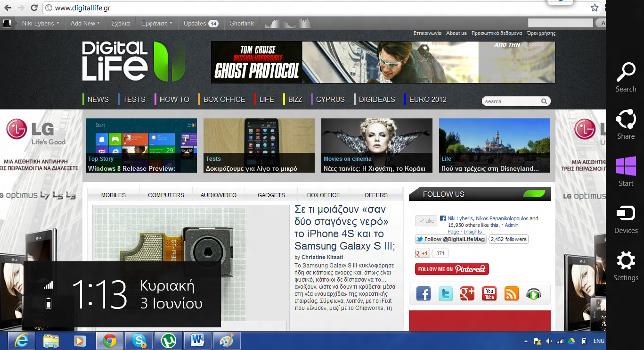Click the YouTube social icon
This screenshot has width=644, height=350.
(x=489, y=293)
